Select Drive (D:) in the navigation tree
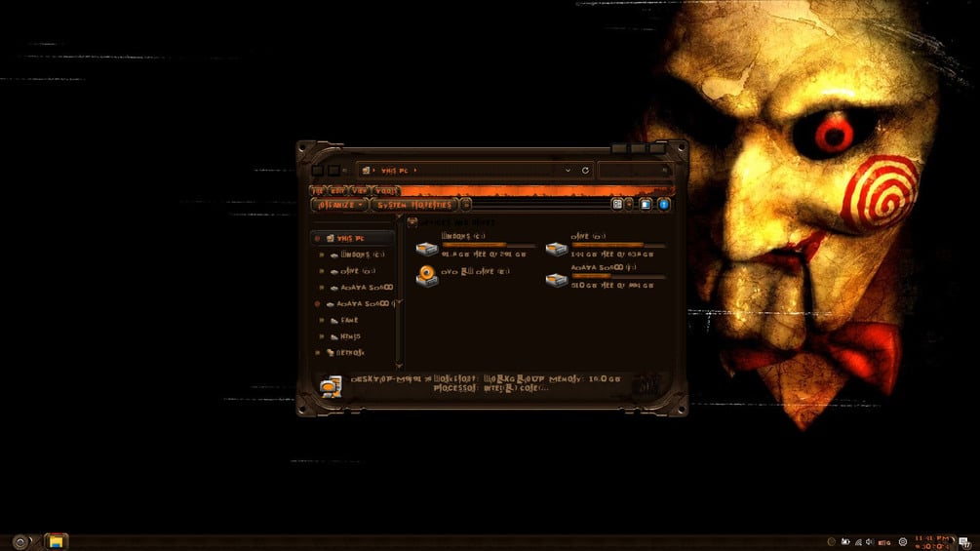Image resolution: width=980 pixels, height=551 pixels. point(358,271)
